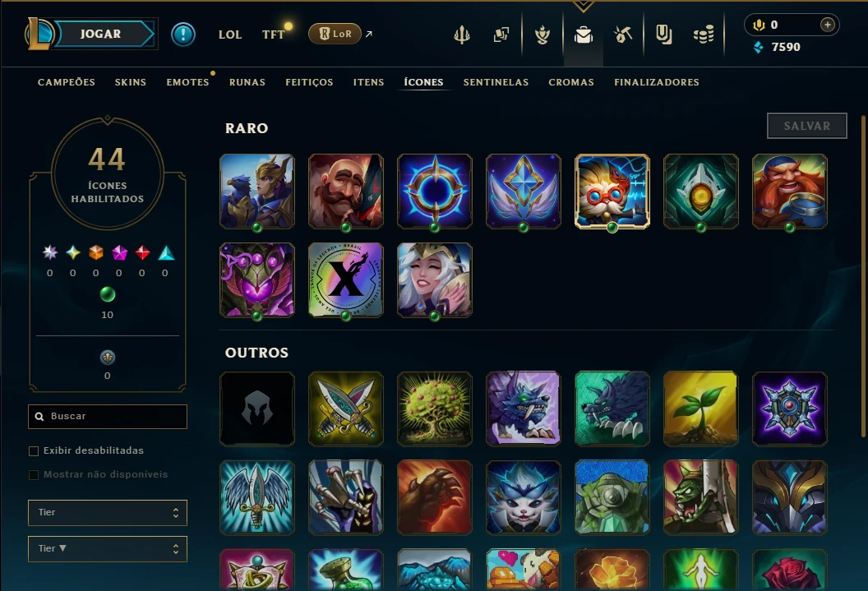Open the Cromas tab
This screenshot has height=591, width=868.
pos(571,82)
